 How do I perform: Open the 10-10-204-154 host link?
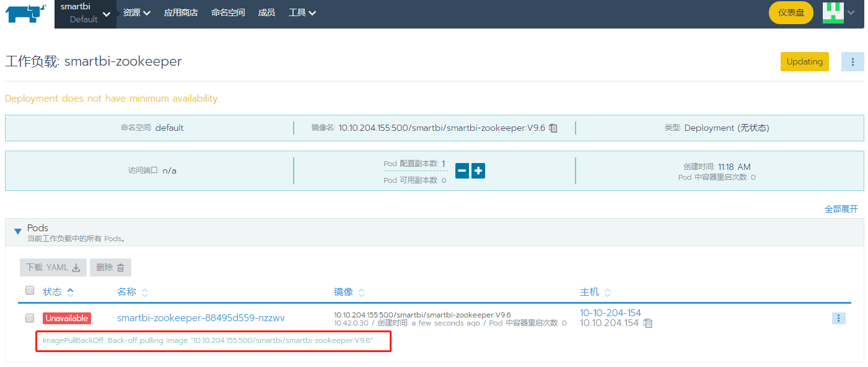(610, 312)
